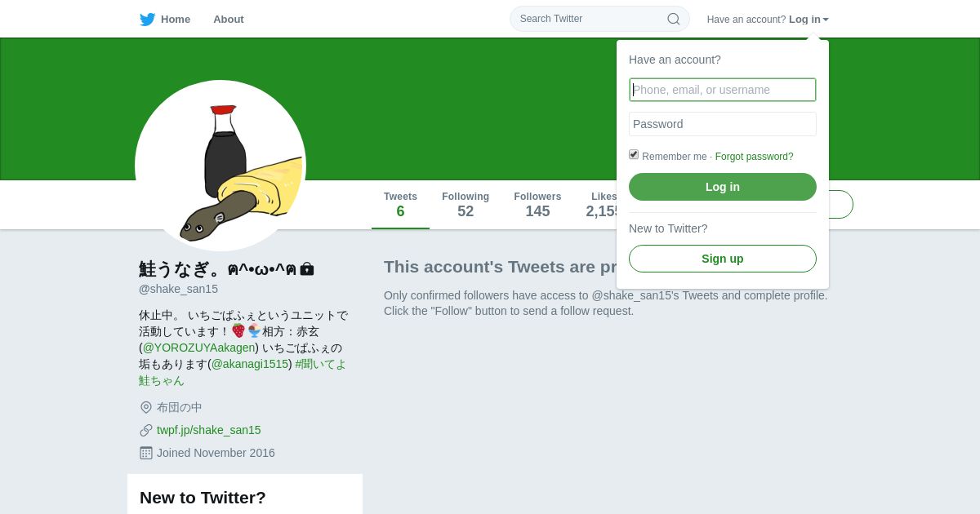Open the Forgot password? link
The width and height of the screenshot is (980, 514).
click(755, 157)
